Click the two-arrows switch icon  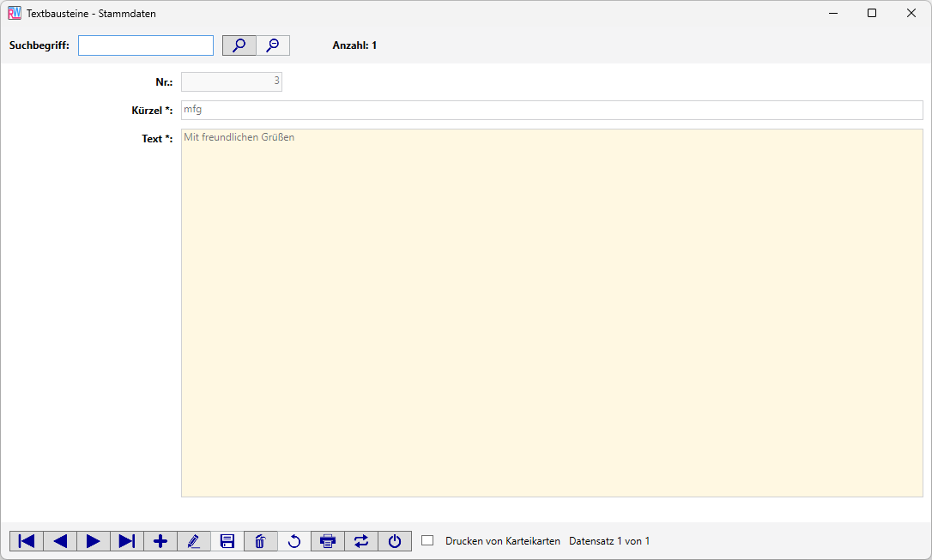(x=361, y=541)
